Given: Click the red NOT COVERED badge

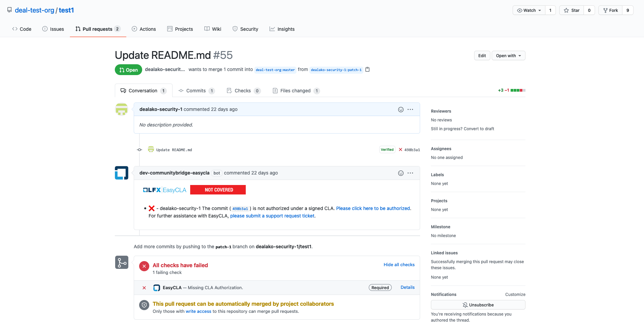Looking at the screenshot, I should [218, 190].
